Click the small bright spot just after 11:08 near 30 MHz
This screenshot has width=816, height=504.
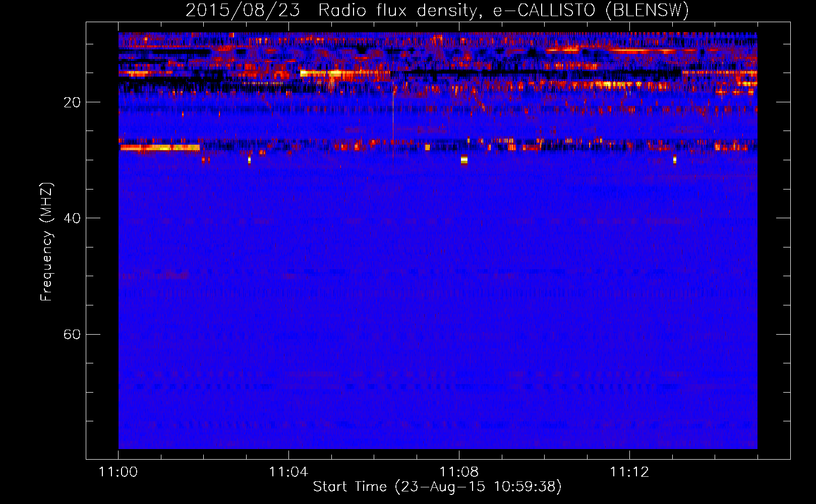(464, 160)
